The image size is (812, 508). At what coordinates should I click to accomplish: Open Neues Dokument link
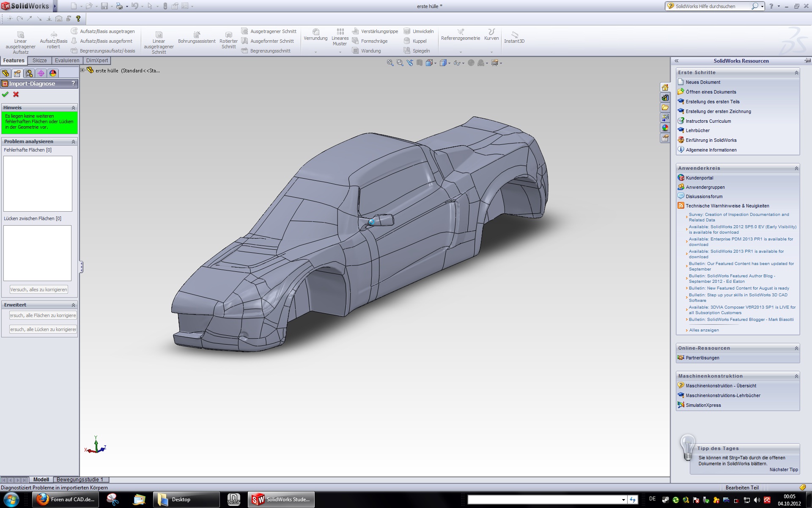pos(703,82)
